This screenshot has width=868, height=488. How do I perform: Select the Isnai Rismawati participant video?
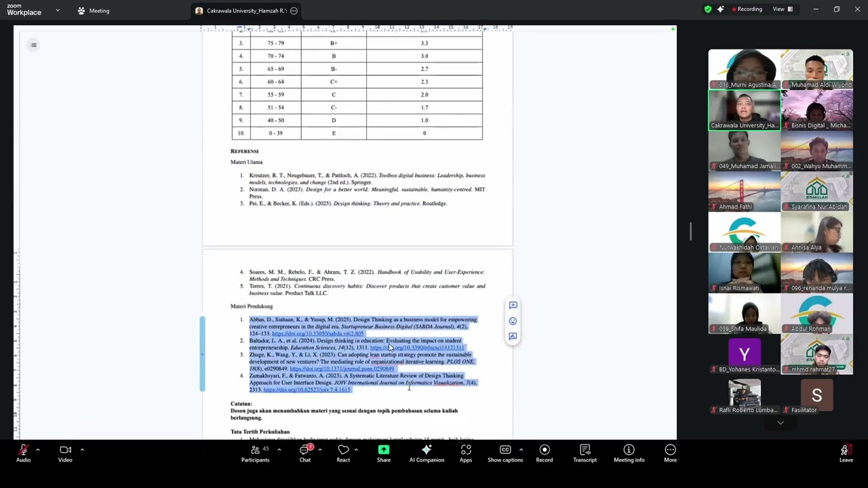745,272
